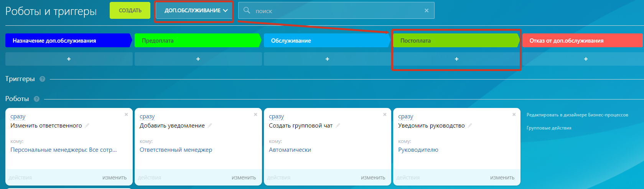
Task: Close the Изменить ответственного robot card
Action: click(x=126, y=114)
